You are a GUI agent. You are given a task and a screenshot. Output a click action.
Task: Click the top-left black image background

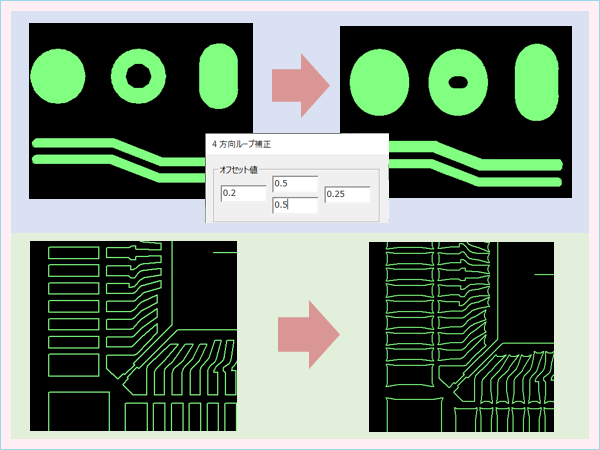pyautogui.click(x=170, y=40)
